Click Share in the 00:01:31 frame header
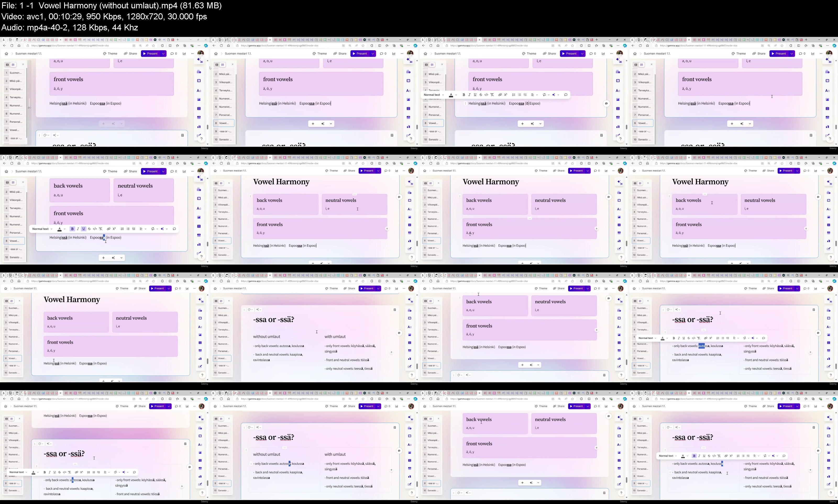Screen dimensions: 838x504 [549, 54]
